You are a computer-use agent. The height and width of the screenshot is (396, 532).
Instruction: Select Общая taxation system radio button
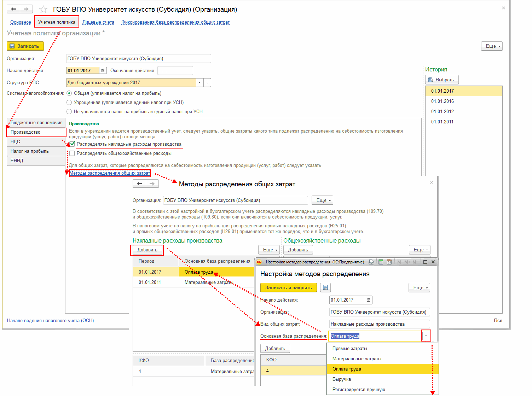[69, 93]
